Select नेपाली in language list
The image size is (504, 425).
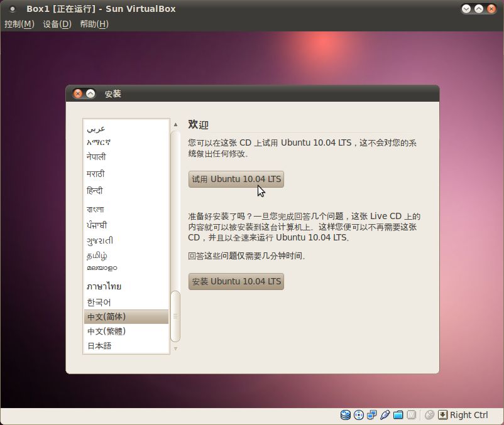click(x=126, y=157)
